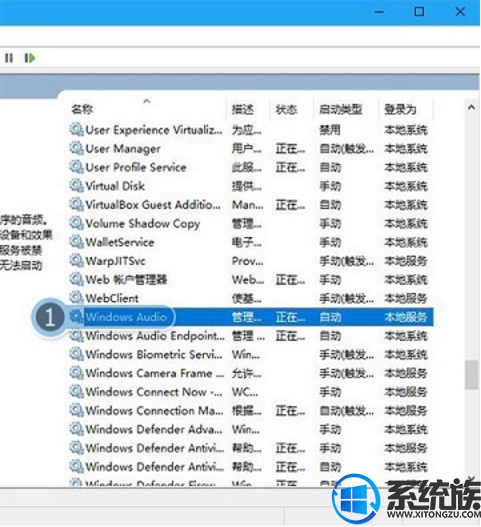The width and height of the screenshot is (481, 527).
Task: Click Man... description of VirtualBox Guest row
Action: coord(247,204)
